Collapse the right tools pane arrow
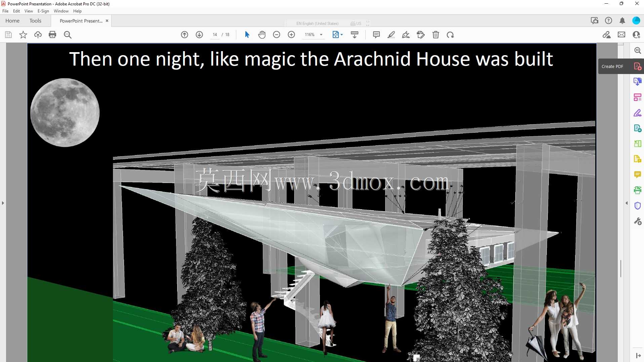This screenshot has width=644, height=362. (x=627, y=203)
